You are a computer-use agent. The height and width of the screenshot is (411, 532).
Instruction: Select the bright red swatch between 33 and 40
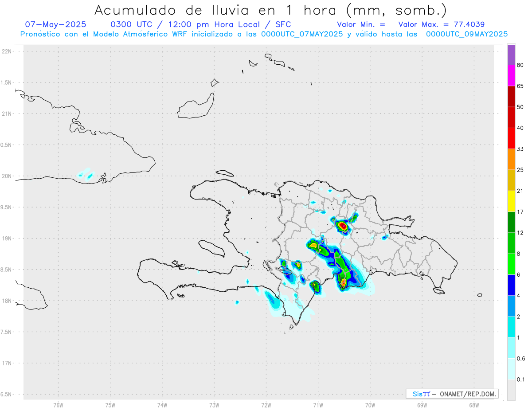511,138
